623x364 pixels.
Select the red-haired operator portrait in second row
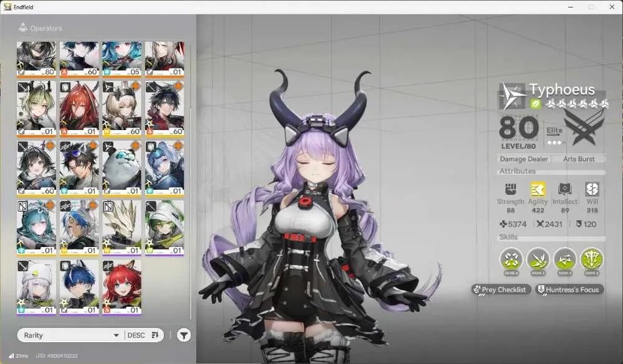(79, 108)
